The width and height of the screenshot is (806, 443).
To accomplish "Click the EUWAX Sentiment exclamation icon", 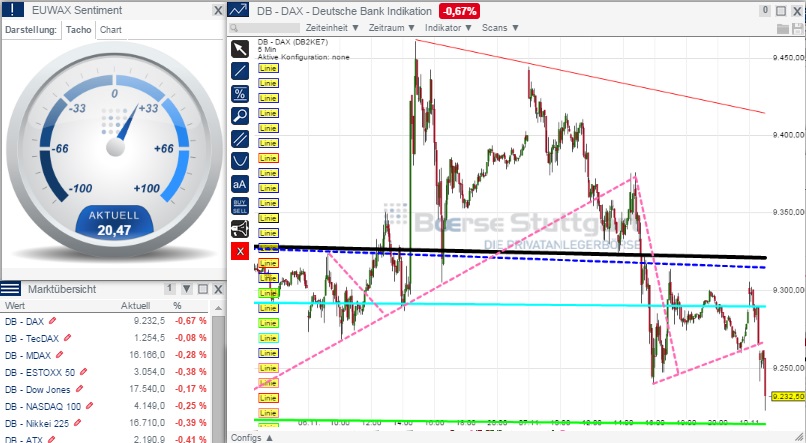I will click(x=13, y=9).
